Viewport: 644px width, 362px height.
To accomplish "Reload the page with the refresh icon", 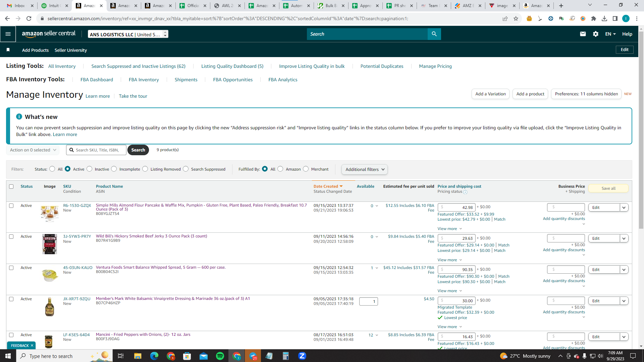I will (x=29, y=18).
